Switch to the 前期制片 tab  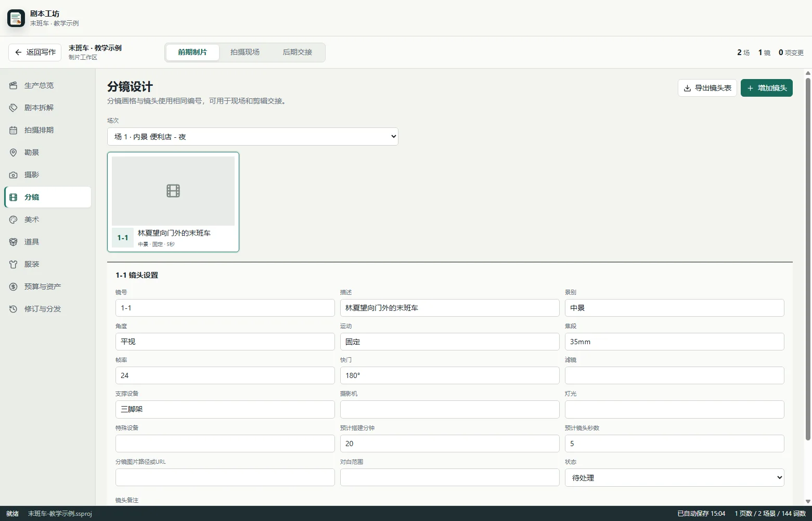click(192, 52)
